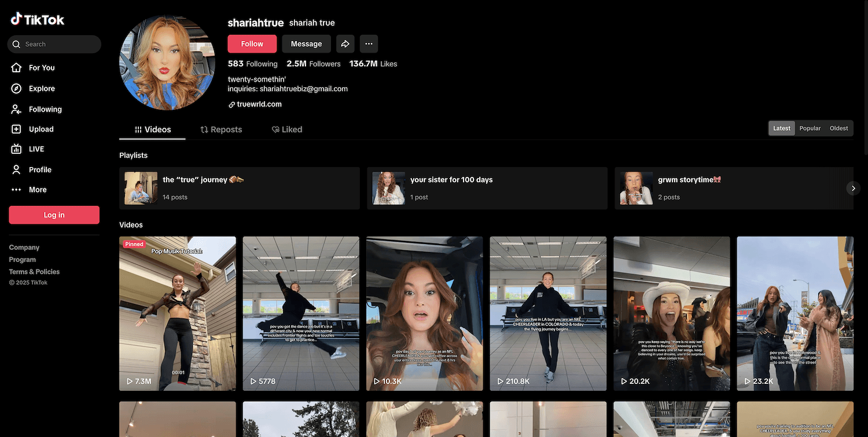868x437 pixels.
Task: Open the truewrld.com bio link
Action: [259, 105]
